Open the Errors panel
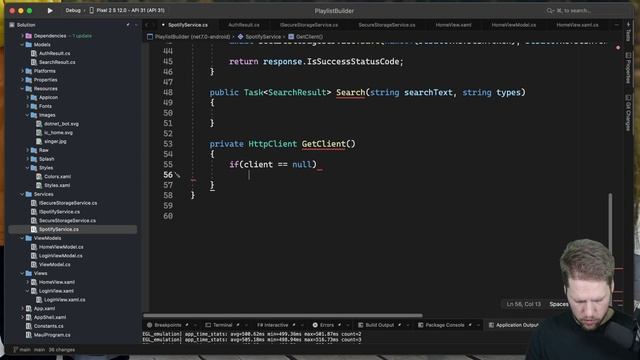 coord(327,325)
